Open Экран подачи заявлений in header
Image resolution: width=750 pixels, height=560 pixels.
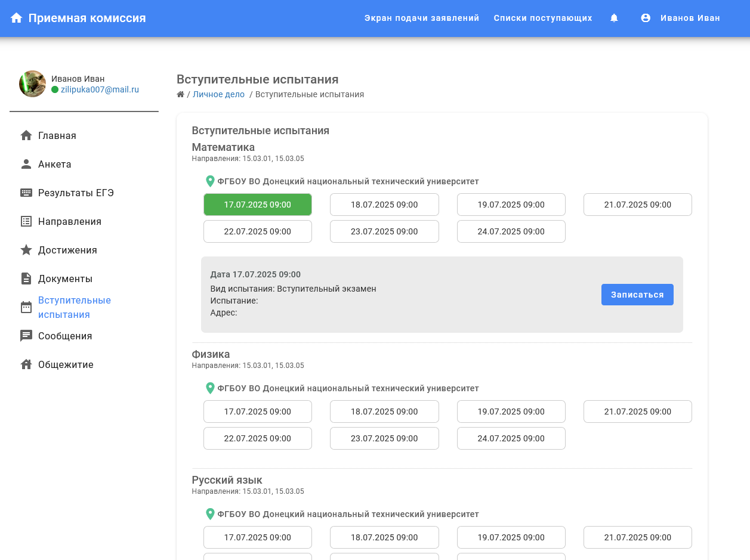(422, 18)
